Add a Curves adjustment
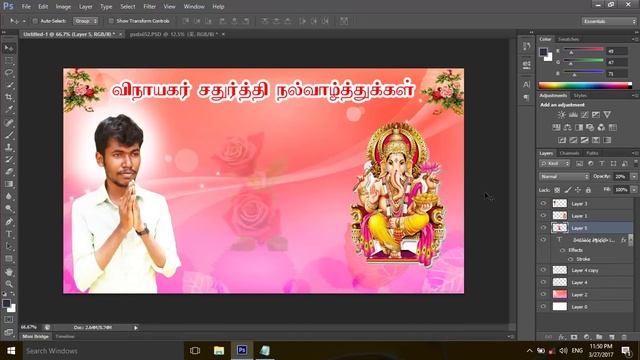Screen dimensions: 640x360 pyautogui.click(x=584, y=115)
